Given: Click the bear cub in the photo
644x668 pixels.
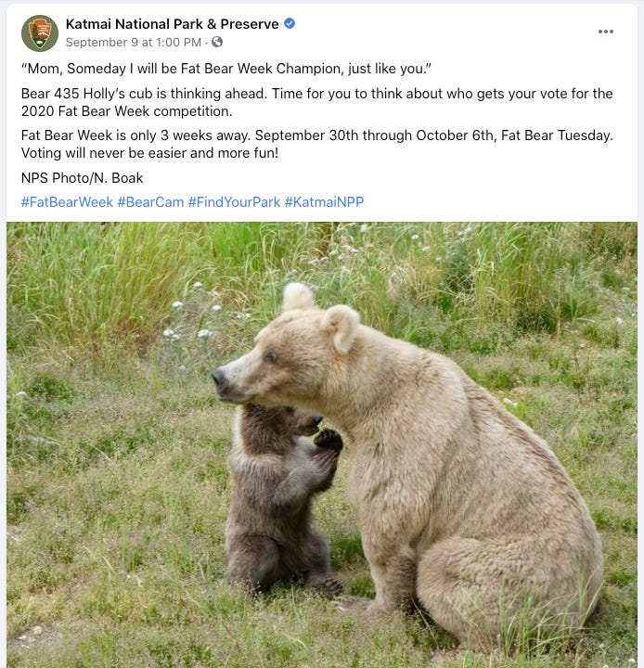Looking at the screenshot, I should coord(279,498).
